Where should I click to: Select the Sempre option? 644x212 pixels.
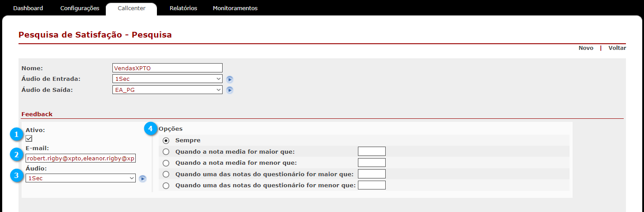click(x=166, y=140)
